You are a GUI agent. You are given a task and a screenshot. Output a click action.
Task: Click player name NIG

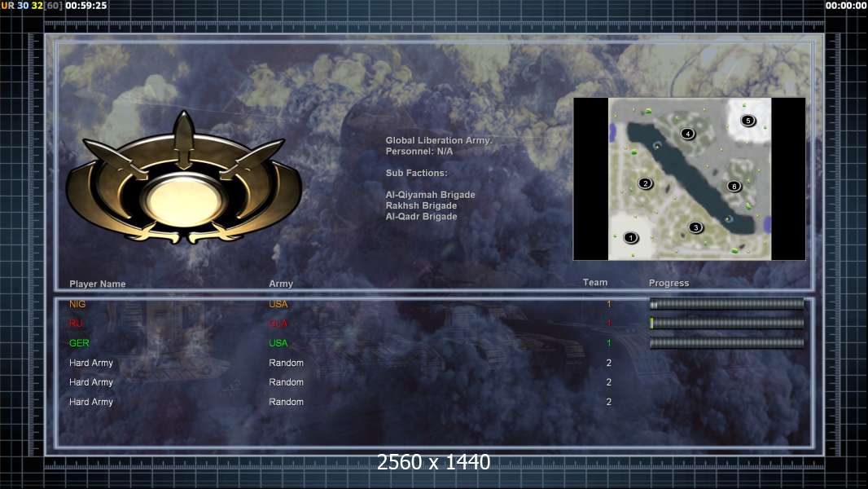point(77,304)
